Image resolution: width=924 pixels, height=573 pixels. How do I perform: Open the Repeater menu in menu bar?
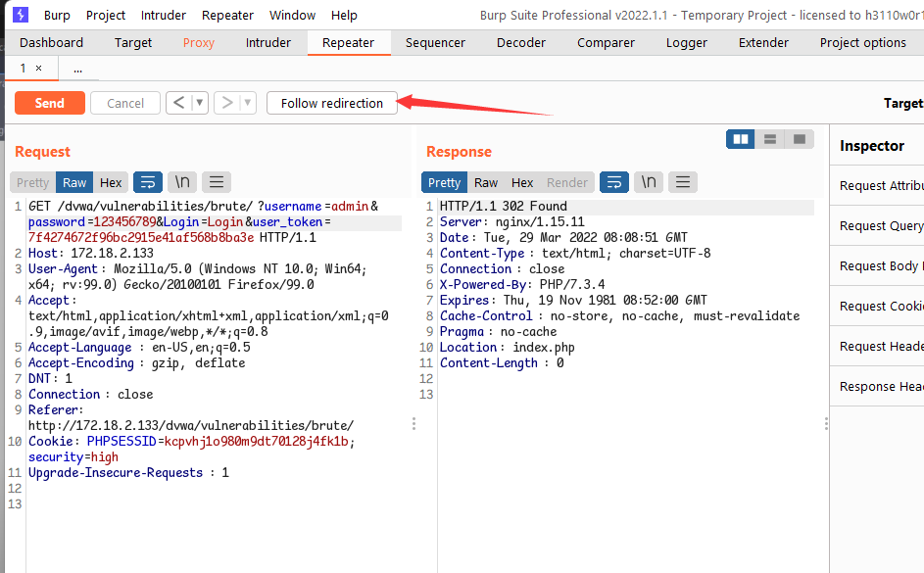pos(227,16)
